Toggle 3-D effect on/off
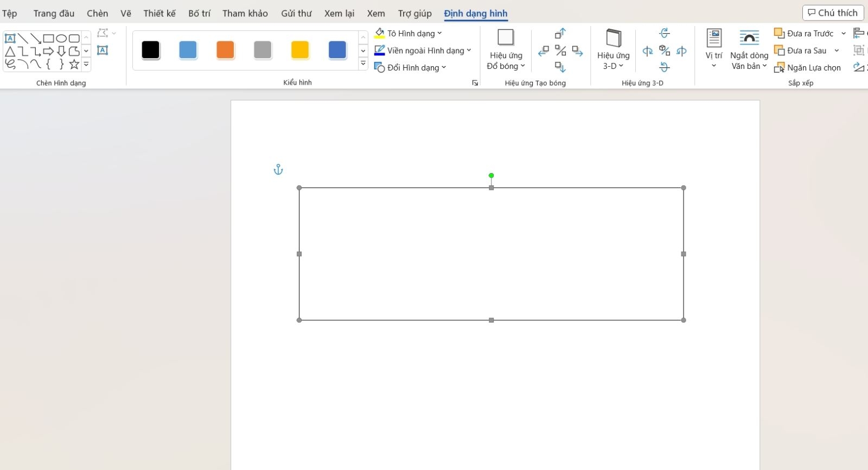Viewport: 868px width, 470px height. tap(665, 51)
